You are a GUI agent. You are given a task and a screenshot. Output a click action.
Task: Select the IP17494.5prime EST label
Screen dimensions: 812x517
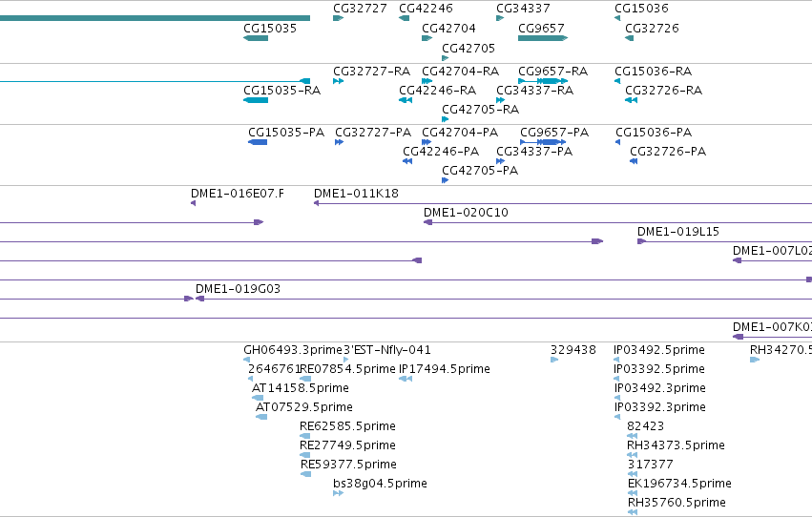point(445,369)
